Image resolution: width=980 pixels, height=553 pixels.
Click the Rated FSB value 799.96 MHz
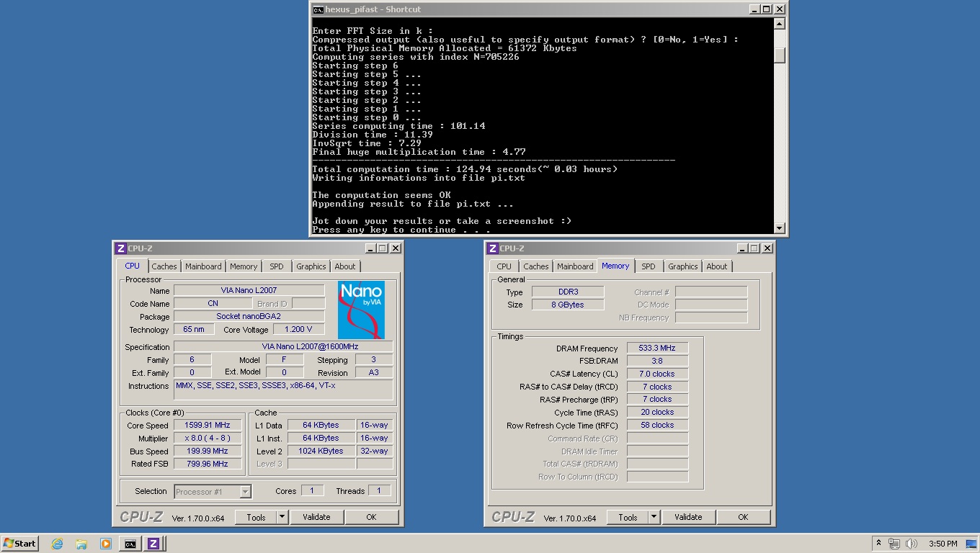[208, 464]
